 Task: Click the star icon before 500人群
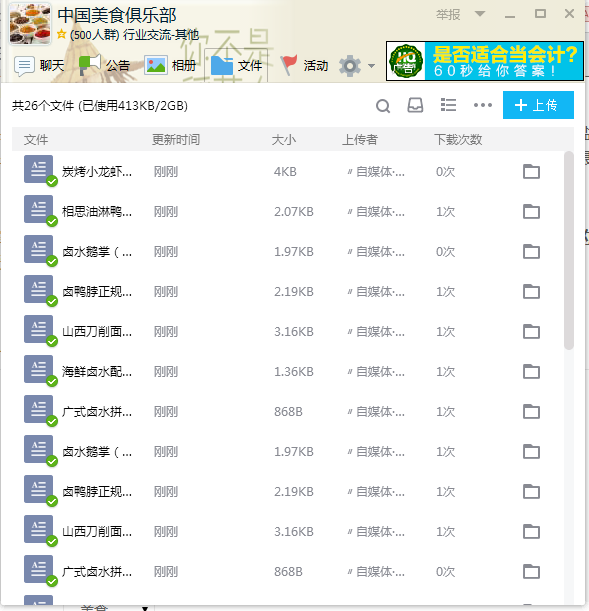62,34
